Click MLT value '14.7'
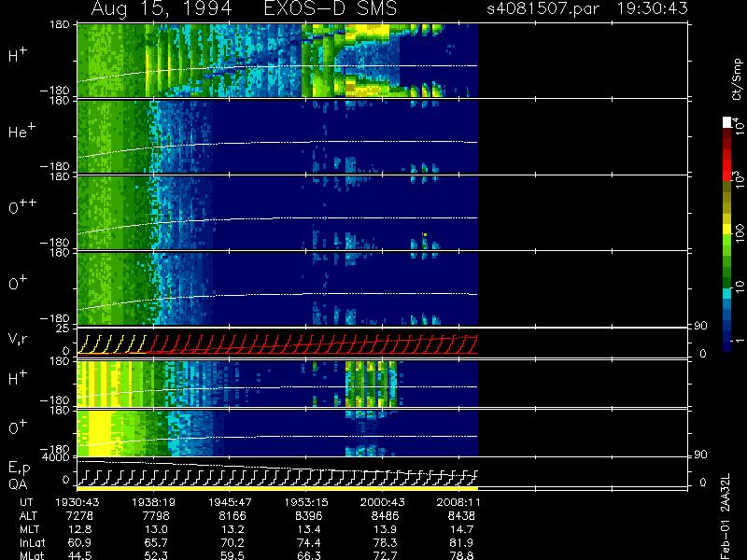This screenshot has width=747, height=560. point(462,529)
